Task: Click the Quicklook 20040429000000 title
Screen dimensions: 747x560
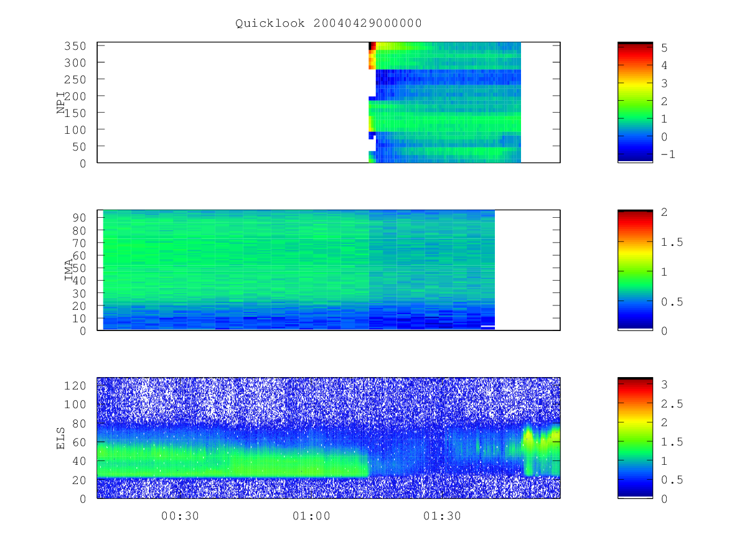Action: click(x=329, y=24)
